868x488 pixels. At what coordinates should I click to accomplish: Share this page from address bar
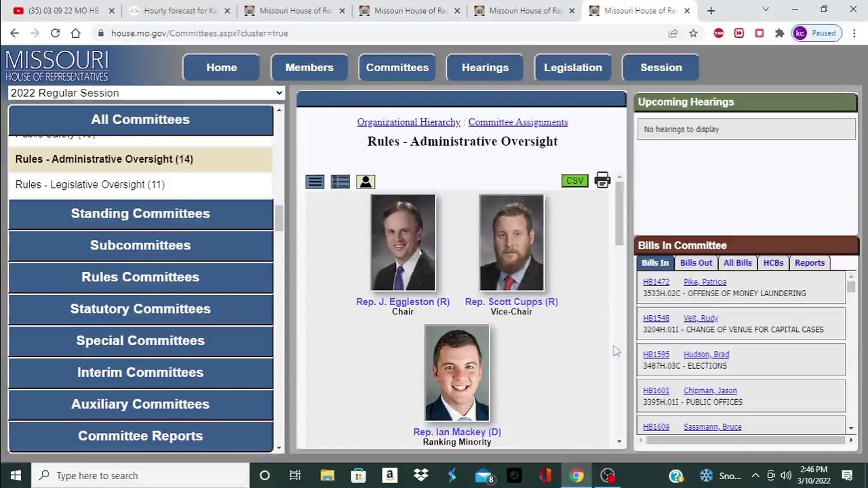(673, 33)
